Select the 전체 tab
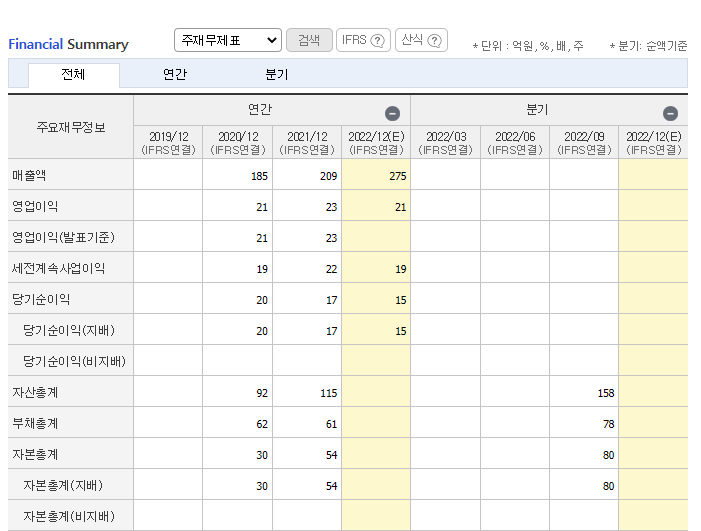 [73, 75]
